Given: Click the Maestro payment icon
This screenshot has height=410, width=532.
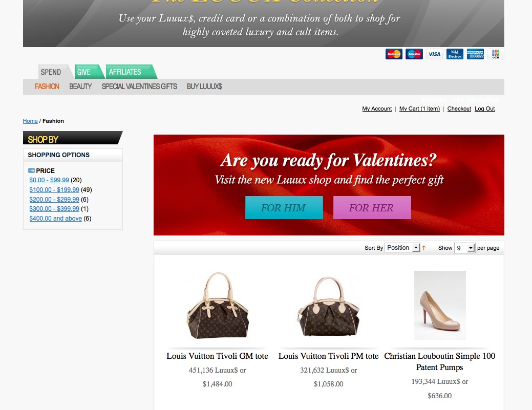Looking at the screenshot, I should [x=414, y=54].
